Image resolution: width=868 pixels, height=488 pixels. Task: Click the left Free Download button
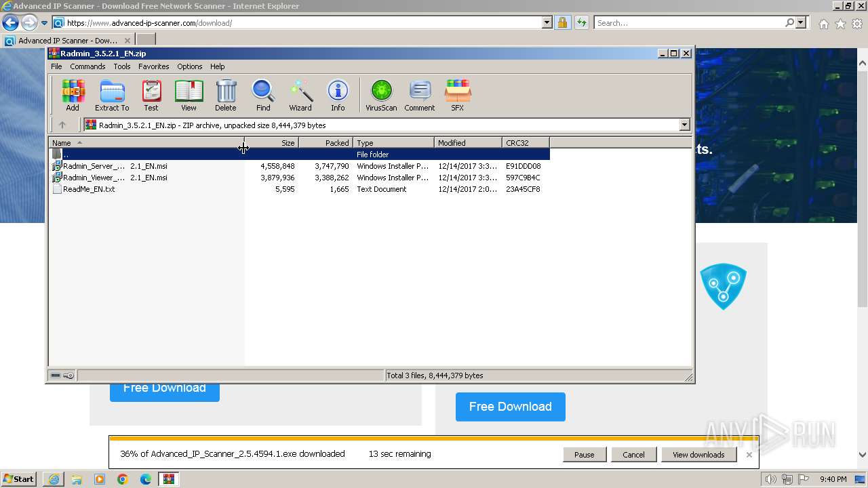165,392
